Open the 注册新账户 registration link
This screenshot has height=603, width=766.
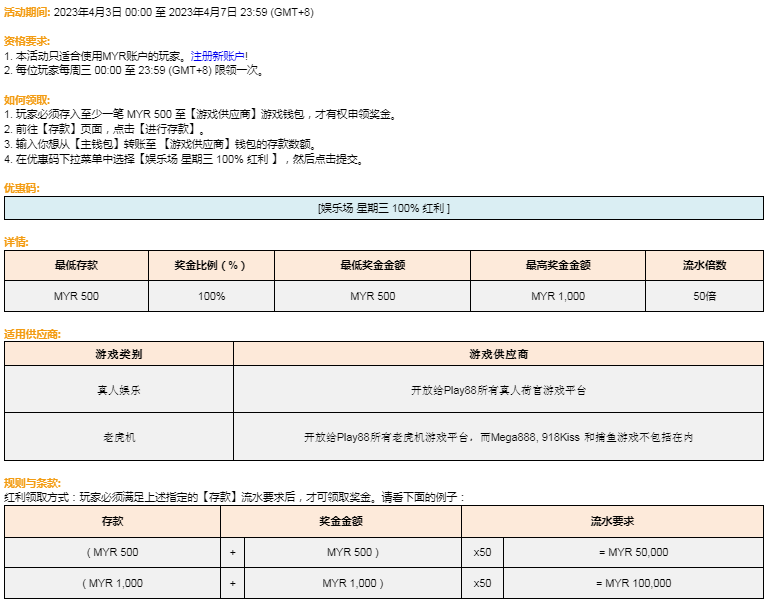click(218, 56)
